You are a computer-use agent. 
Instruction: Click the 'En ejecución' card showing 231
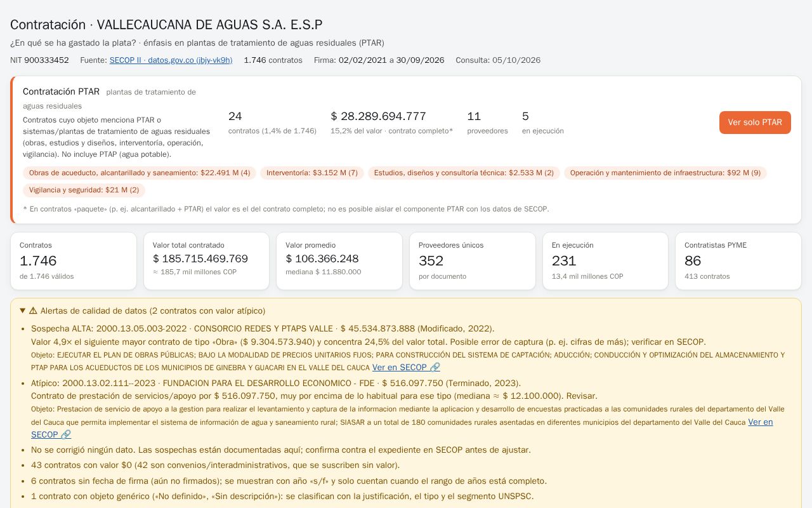pyautogui.click(x=605, y=261)
